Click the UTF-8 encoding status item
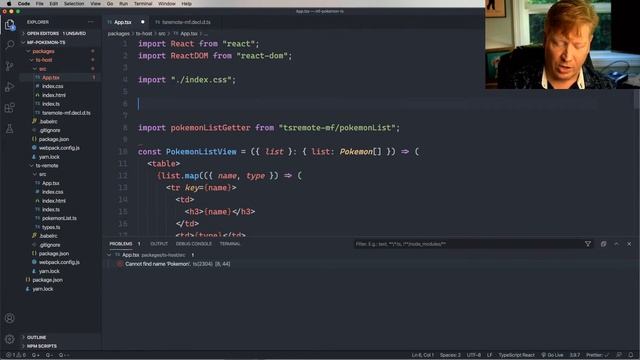 coord(473,355)
